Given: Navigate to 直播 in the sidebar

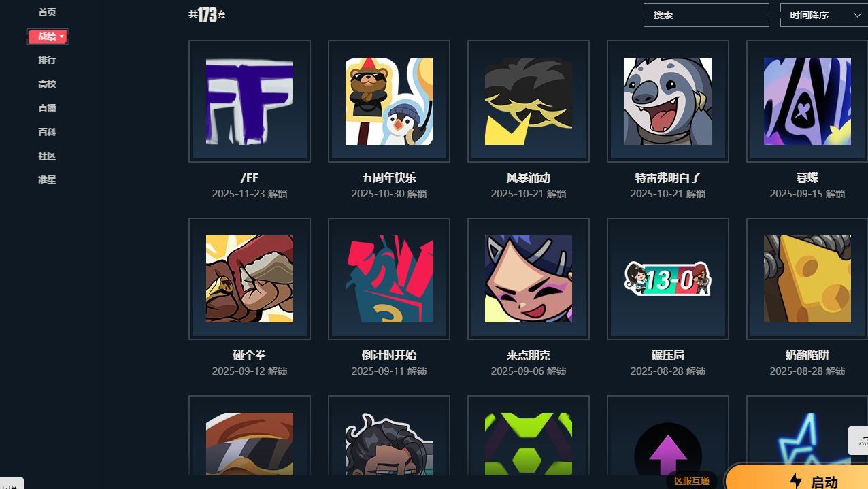Looking at the screenshot, I should click(x=47, y=108).
